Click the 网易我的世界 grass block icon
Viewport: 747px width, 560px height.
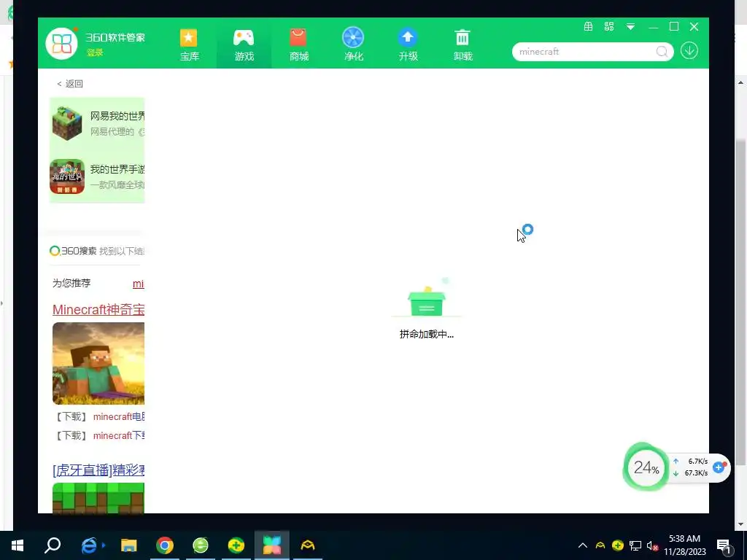click(x=66, y=123)
